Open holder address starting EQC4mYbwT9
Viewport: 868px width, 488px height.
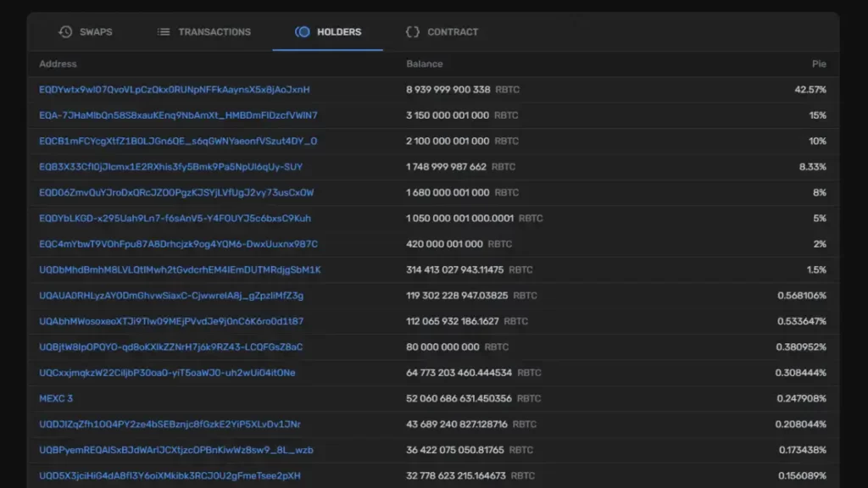point(178,244)
